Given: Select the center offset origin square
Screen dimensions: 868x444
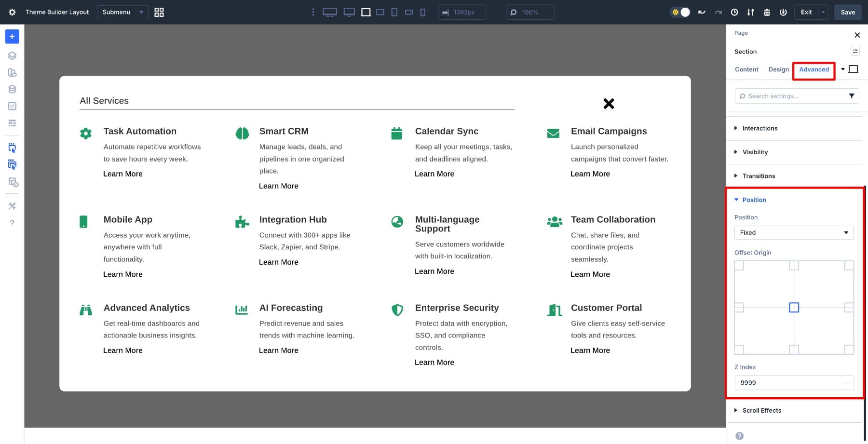Looking at the screenshot, I should 794,308.
